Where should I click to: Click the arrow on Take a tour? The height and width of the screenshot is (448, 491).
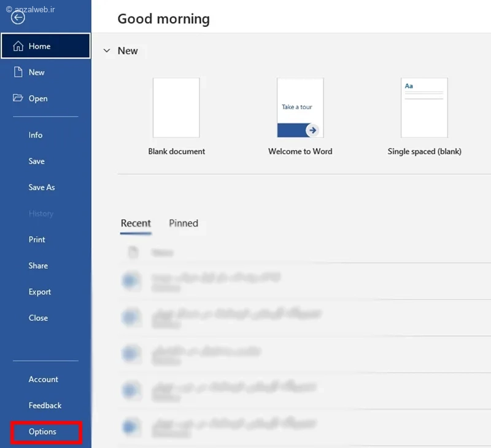[312, 129]
